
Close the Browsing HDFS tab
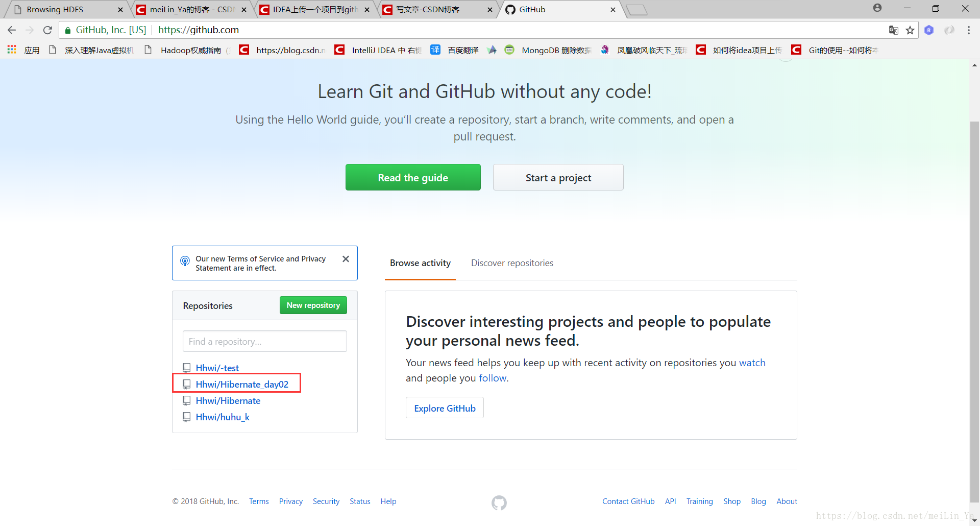[x=120, y=10]
